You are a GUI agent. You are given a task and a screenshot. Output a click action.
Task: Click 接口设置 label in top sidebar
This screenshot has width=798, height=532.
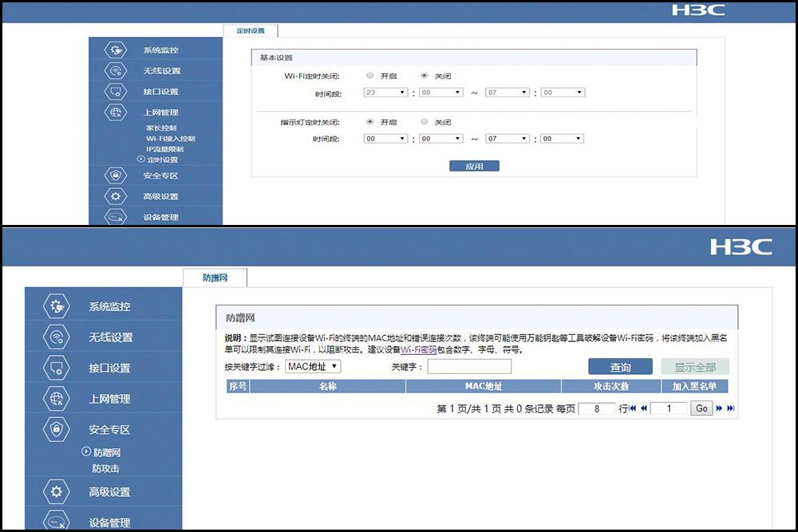click(x=161, y=92)
